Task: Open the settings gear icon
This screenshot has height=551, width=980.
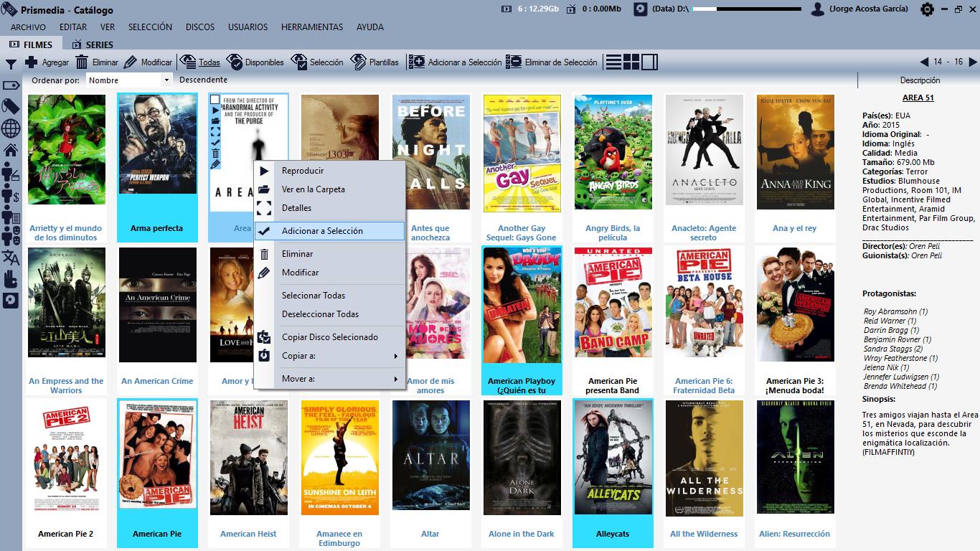Action: point(927,9)
